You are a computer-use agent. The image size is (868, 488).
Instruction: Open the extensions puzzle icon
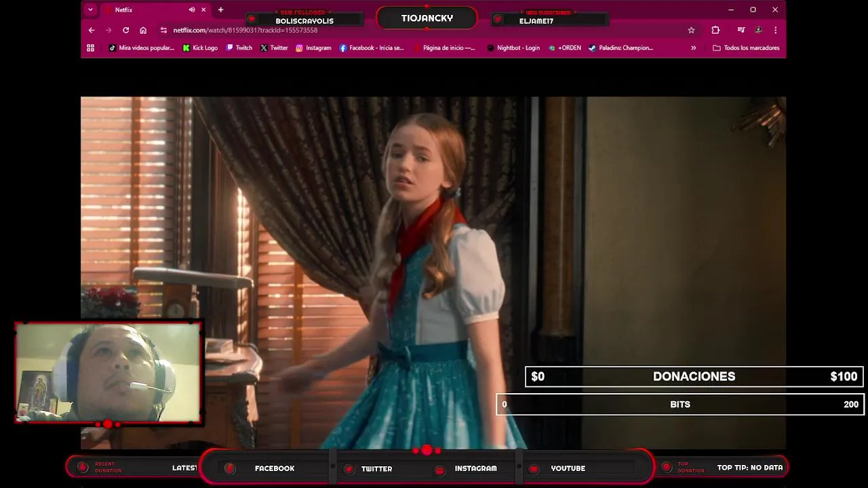(x=715, y=30)
